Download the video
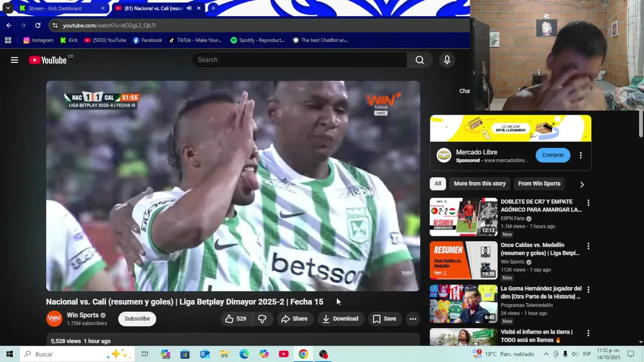Image resolution: width=644 pixels, height=362 pixels. coord(341,319)
